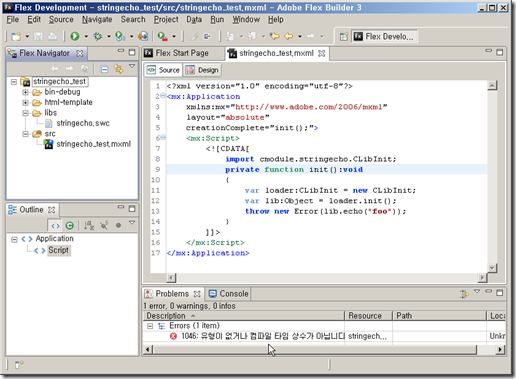Image resolution: width=516 pixels, height=379 pixels.
Task: Select the Flex Development perspective button
Action: click(384, 36)
